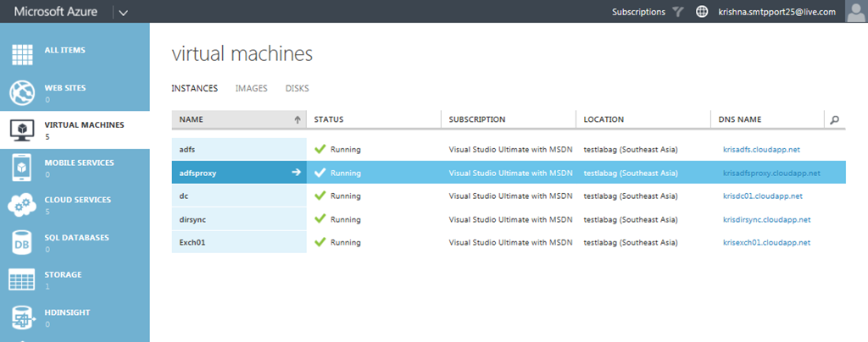This screenshot has height=342, width=868.
Task: Select the adfsproxy virtual machine name
Action: pos(198,173)
